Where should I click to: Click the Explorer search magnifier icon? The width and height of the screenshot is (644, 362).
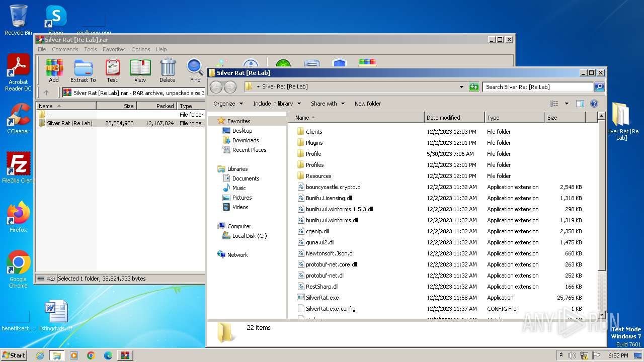(x=599, y=87)
